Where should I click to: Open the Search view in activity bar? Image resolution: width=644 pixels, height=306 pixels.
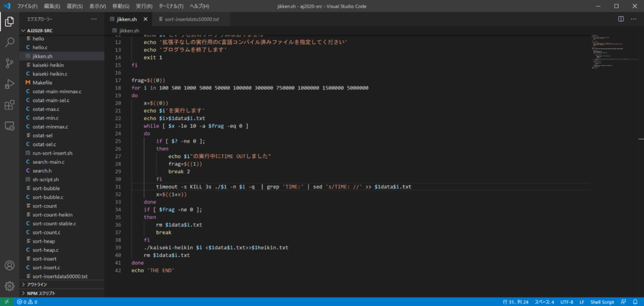(x=10, y=42)
